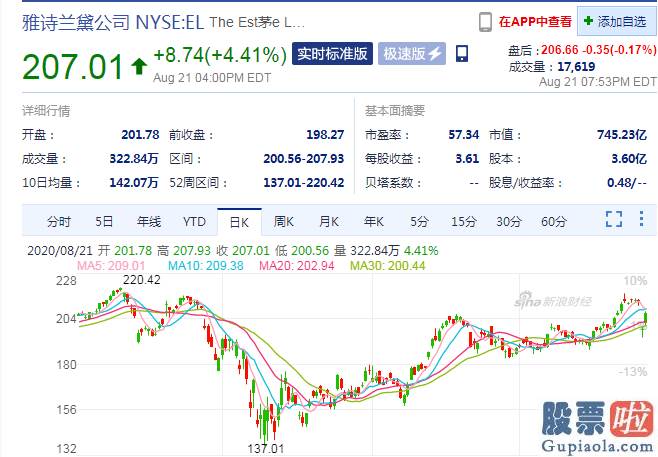Click the 详细行情 section heading
Viewport: 658px width, 457px height.
[46, 111]
